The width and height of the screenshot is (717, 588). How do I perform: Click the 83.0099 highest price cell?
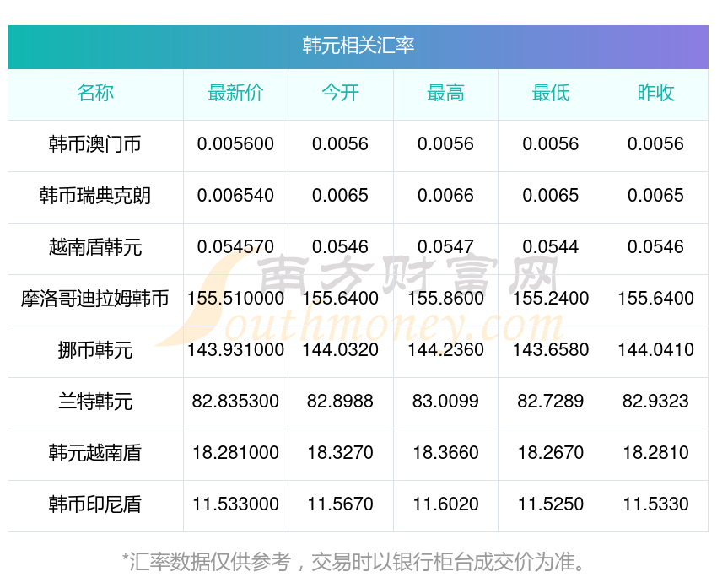[445, 402]
